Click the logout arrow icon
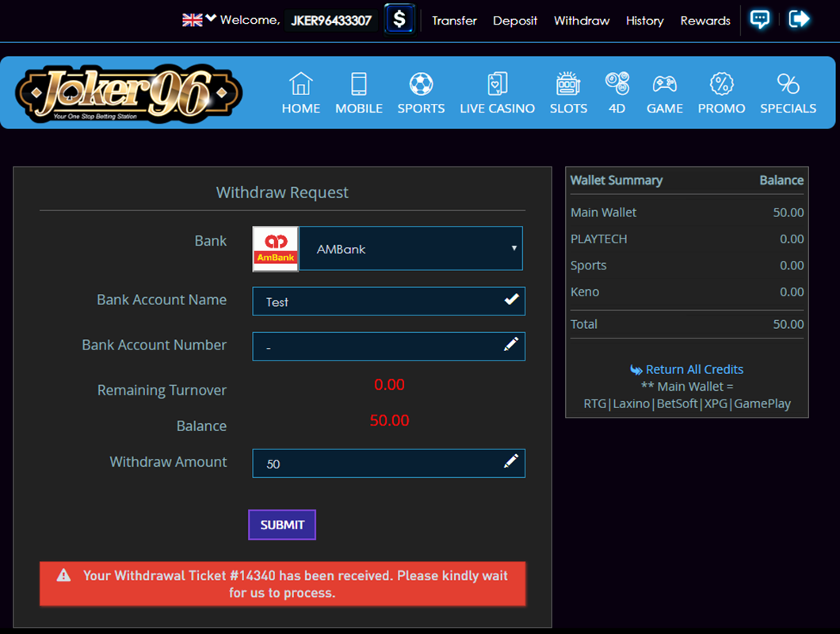 click(799, 20)
